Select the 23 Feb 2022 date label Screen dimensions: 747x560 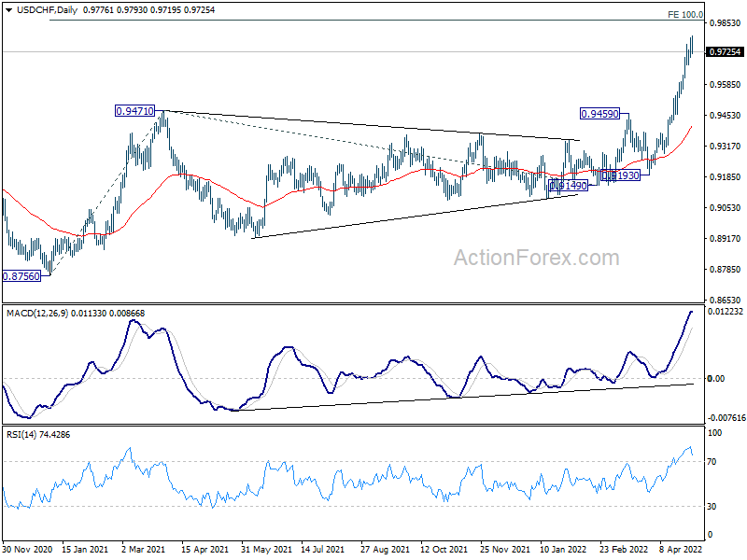(x=624, y=549)
